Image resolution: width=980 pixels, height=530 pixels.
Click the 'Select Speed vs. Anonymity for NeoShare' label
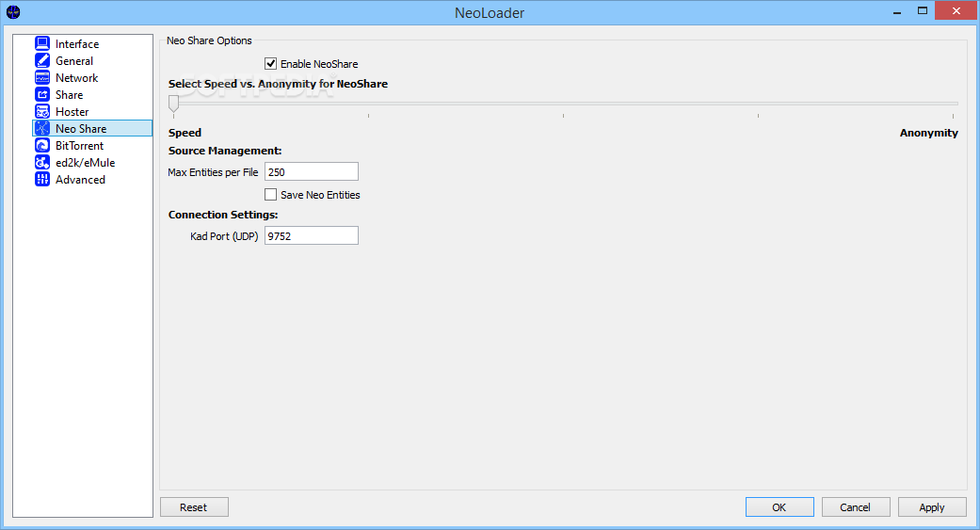[278, 84]
